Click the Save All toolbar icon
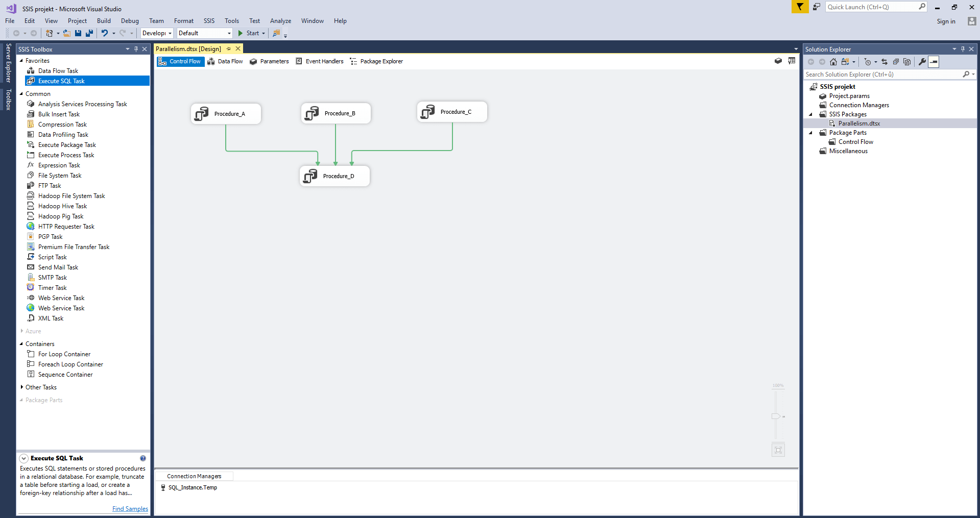The width and height of the screenshot is (980, 518). pyautogui.click(x=89, y=33)
